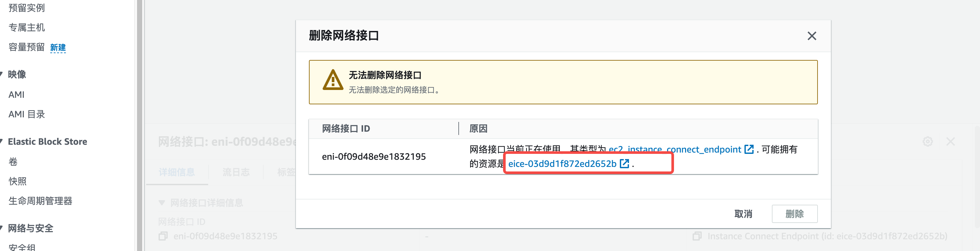
Task: Collapse the 网络接口详细信息 section triangle
Action: pos(162,203)
